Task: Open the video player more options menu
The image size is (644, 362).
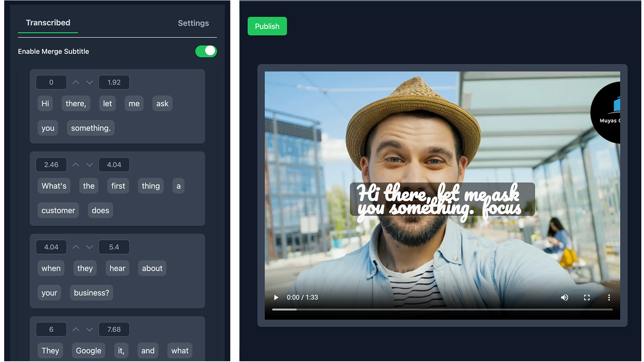Action: click(x=609, y=297)
